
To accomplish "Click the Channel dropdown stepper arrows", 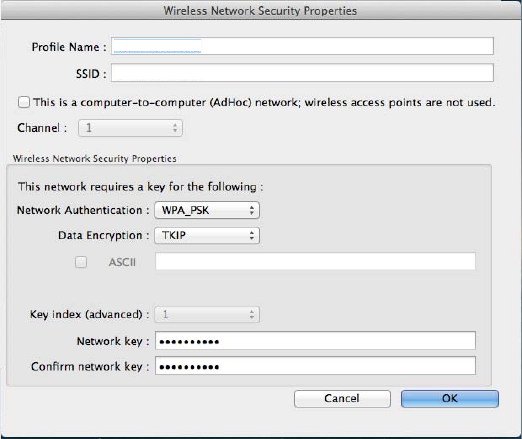I will (x=175, y=128).
